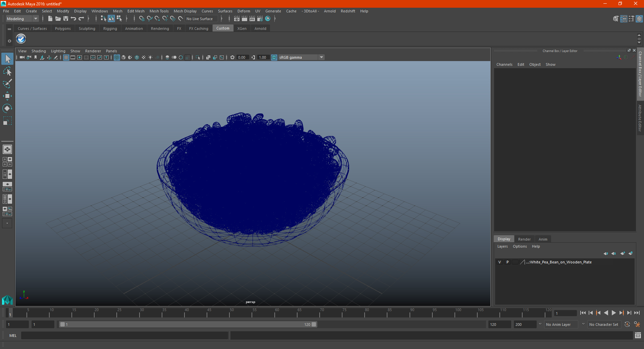Screen dimensions: 644x349
Task: Open the Render View window icon
Action: coord(237,19)
